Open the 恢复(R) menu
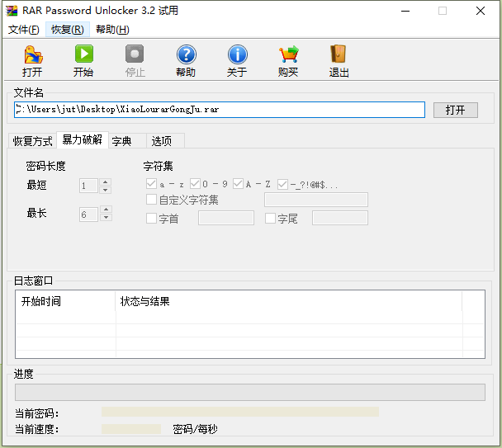Viewport: 502px width, 448px height. [x=68, y=30]
